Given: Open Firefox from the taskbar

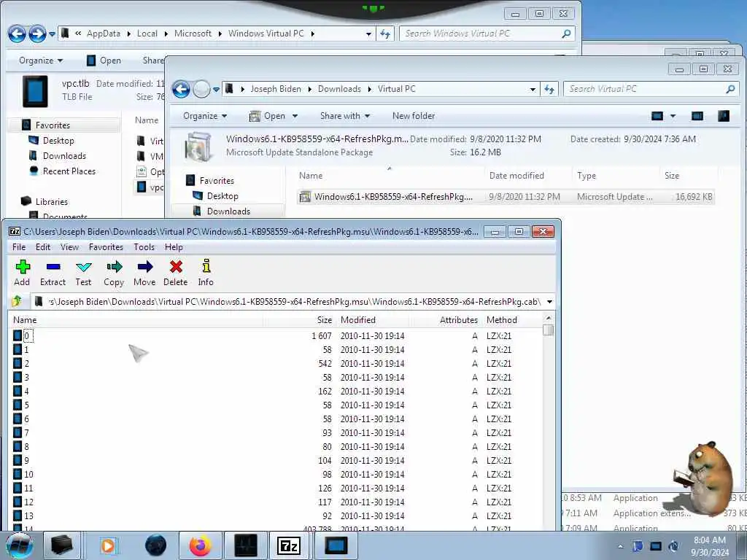Looking at the screenshot, I should pos(201,545).
